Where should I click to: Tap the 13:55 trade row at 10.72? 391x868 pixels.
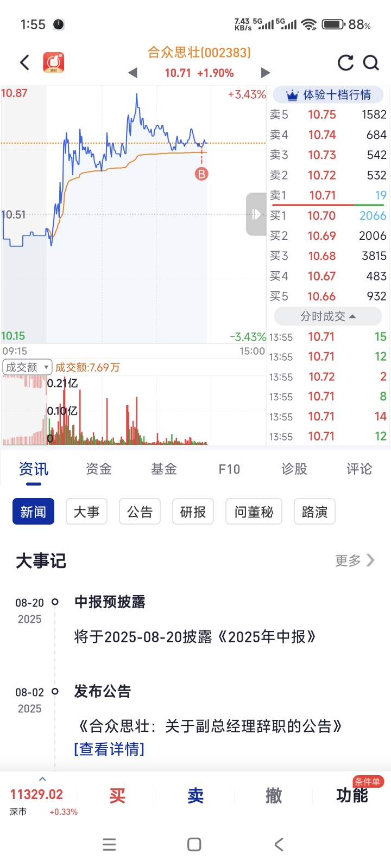tap(328, 376)
